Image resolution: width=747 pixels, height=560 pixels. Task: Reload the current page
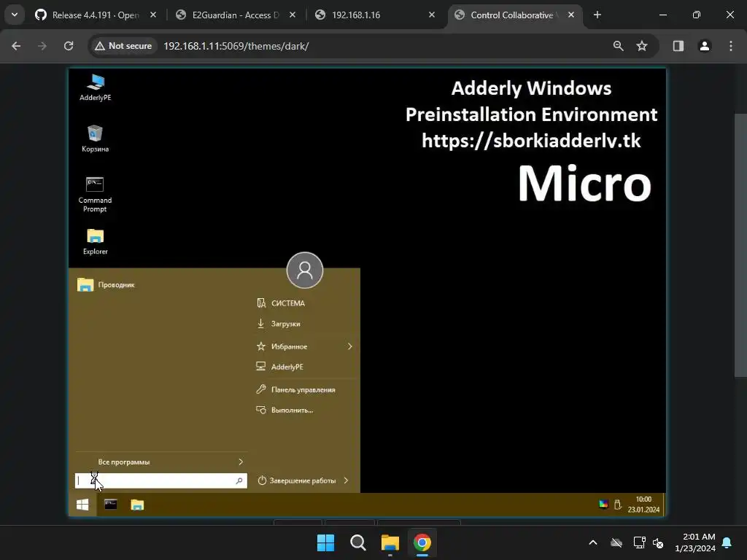pyautogui.click(x=69, y=46)
